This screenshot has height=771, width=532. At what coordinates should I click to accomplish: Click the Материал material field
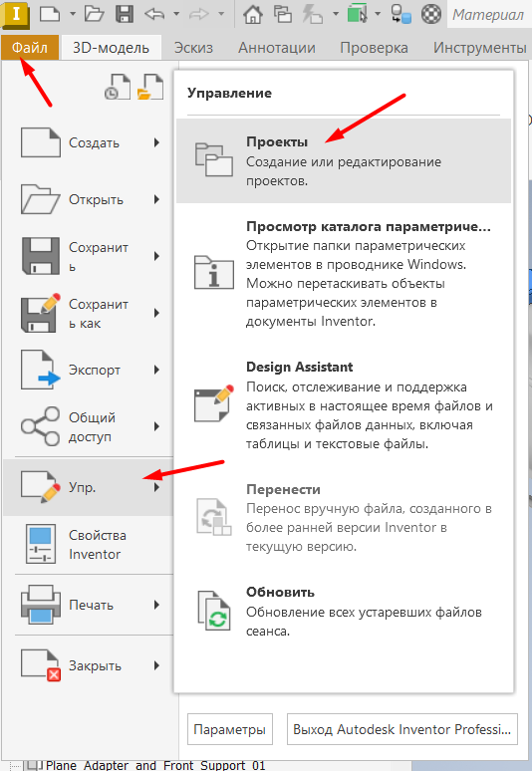pos(489,15)
